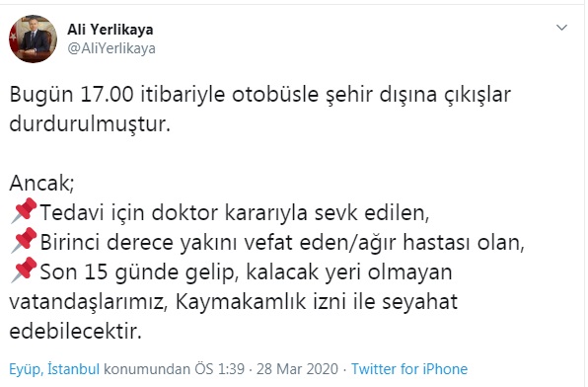
Task: Open the Twitter for iPhone source link
Action: pyautogui.click(x=409, y=369)
